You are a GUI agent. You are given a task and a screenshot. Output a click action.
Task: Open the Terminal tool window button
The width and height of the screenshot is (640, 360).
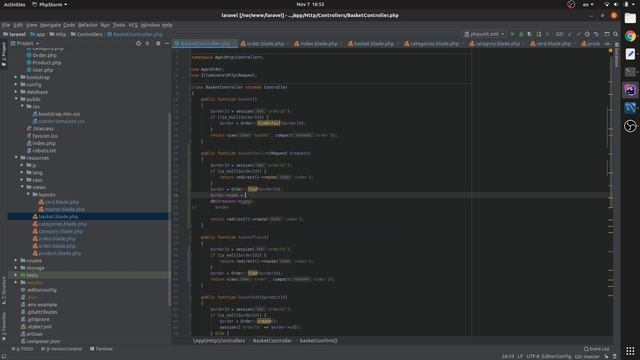[x=101, y=349]
